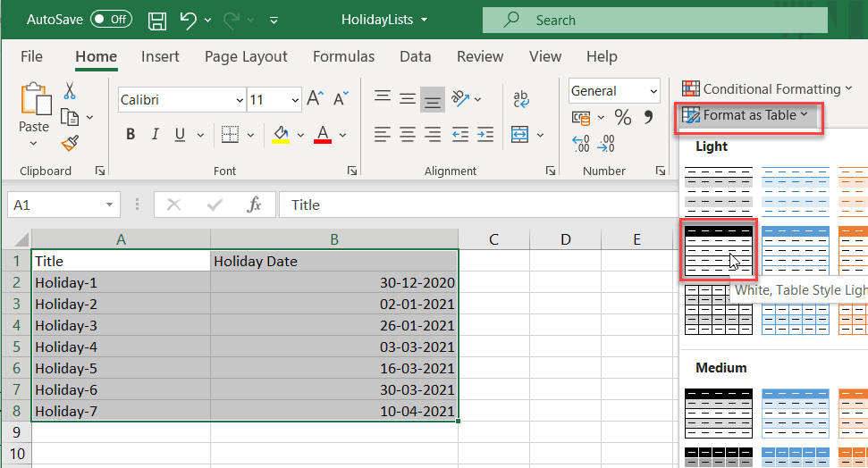Click the Cut scissors icon
Viewport: 868px width, 468px height.
70,91
